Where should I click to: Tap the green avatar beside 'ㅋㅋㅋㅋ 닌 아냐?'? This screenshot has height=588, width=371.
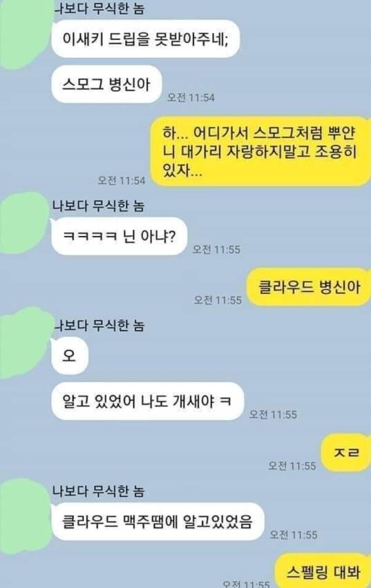pyautogui.click(x=23, y=222)
